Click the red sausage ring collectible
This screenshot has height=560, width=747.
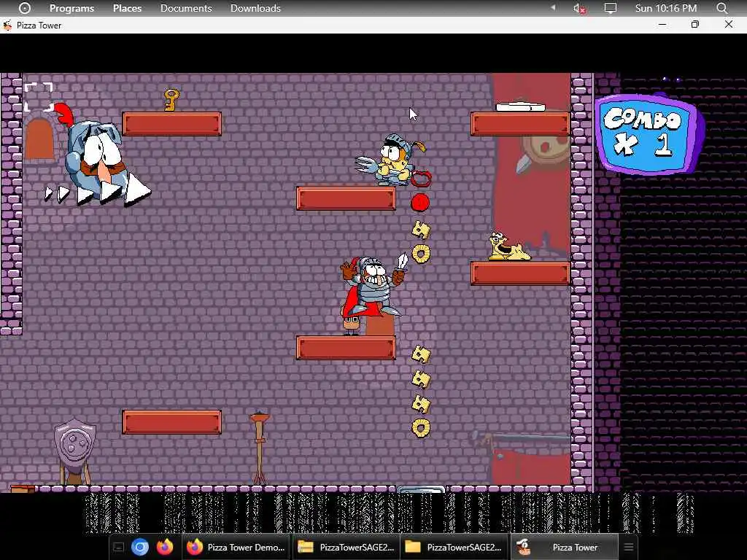tap(421, 179)
